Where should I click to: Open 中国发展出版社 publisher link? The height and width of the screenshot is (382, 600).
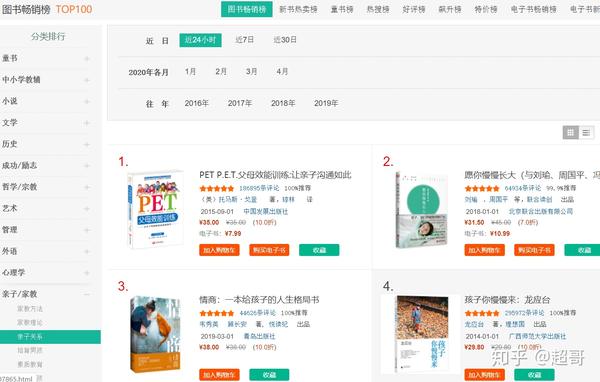pyautogui.click(x=266, y=211)
